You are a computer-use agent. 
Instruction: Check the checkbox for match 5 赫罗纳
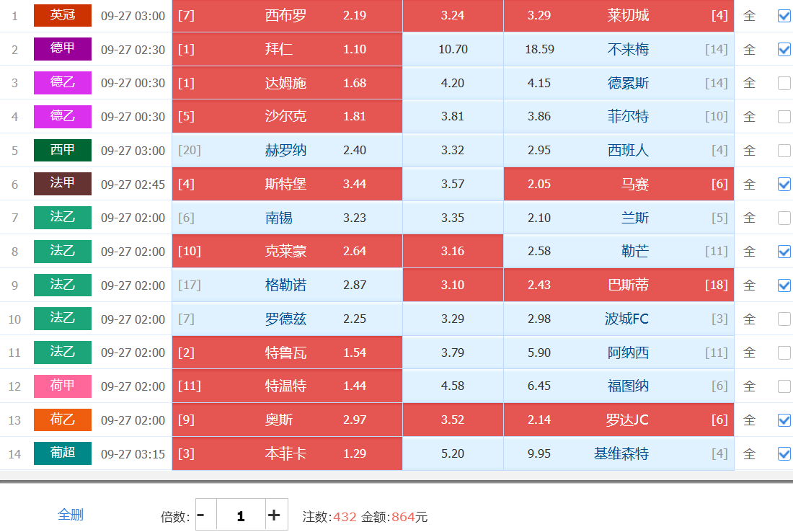tap(784, 150)
